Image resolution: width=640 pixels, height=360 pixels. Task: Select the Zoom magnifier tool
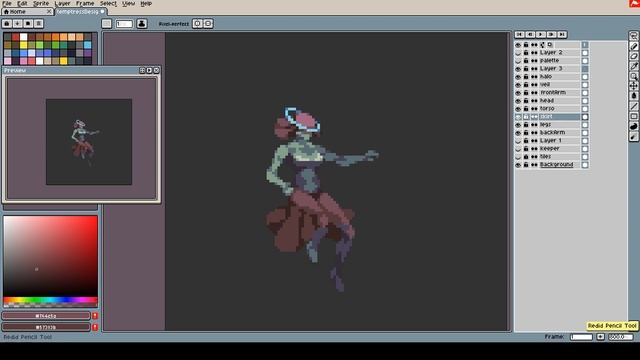point(633,76)
